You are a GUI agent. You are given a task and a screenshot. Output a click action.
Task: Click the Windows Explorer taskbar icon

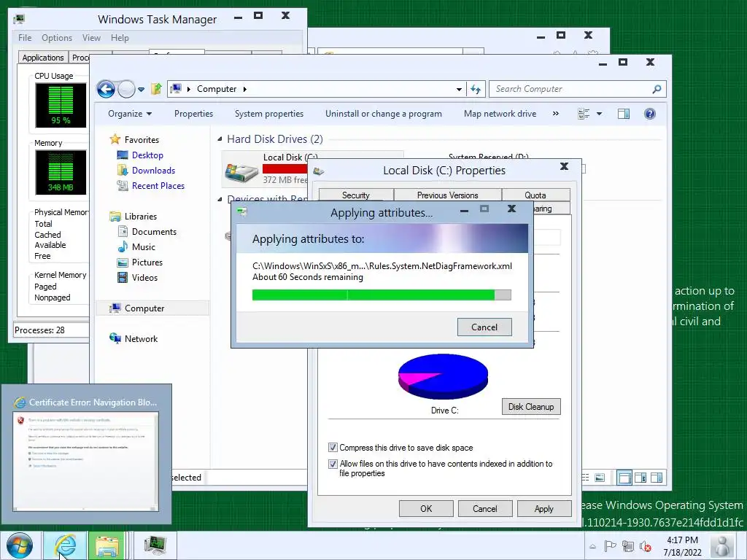(107, 545)
